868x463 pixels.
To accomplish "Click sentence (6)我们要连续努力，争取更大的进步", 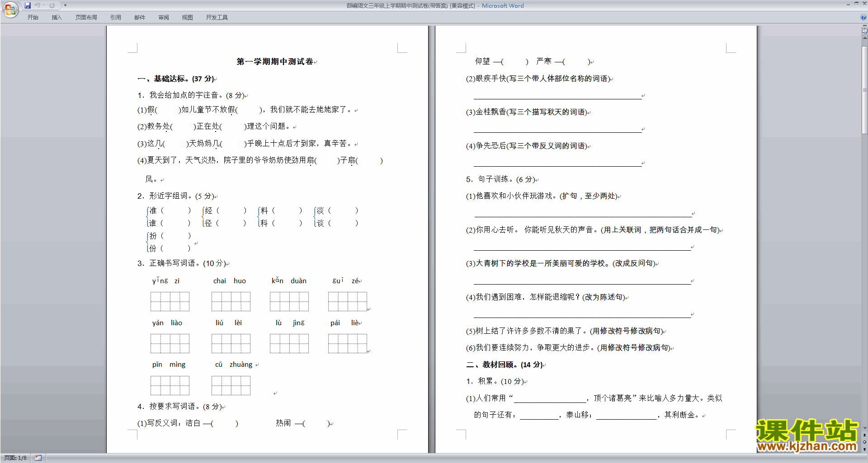I will (530, 348).
